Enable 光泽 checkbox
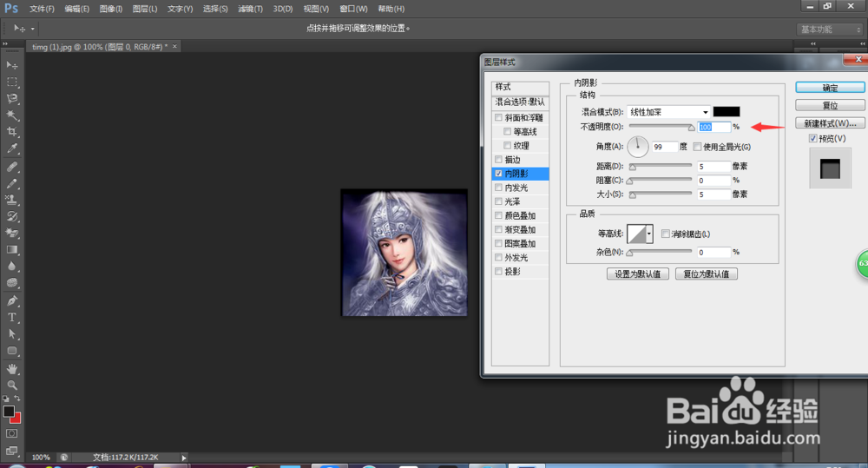This screenshot has height=468, width=868. (x=498, y=201)
